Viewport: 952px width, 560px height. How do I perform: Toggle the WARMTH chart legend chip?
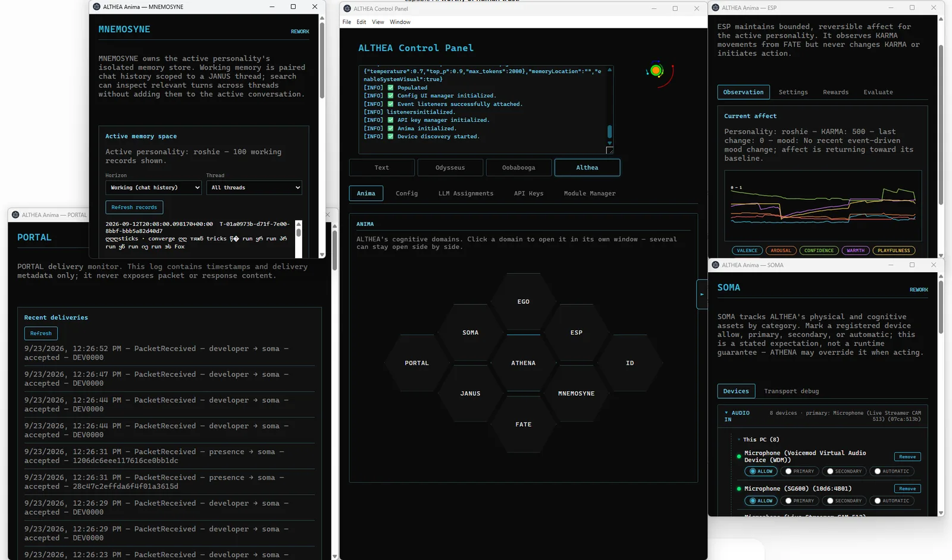(x=856, y=250)
